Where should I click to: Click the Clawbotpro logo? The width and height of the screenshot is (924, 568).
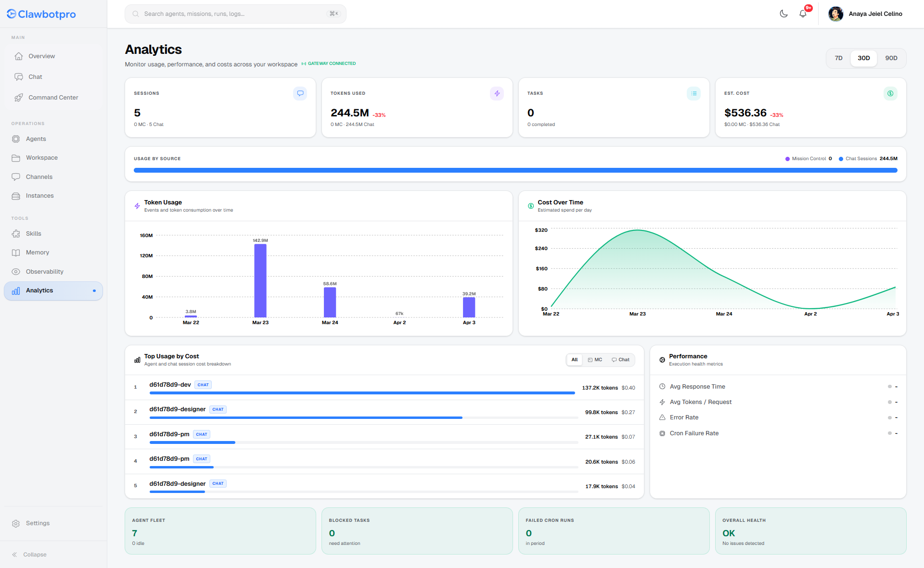41,14
